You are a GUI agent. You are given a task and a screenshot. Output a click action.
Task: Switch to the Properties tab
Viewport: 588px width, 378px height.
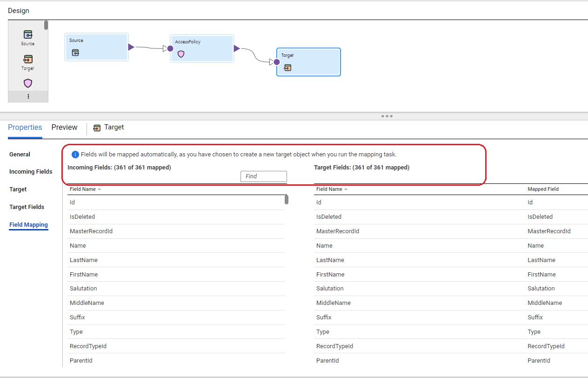(25, 128)
